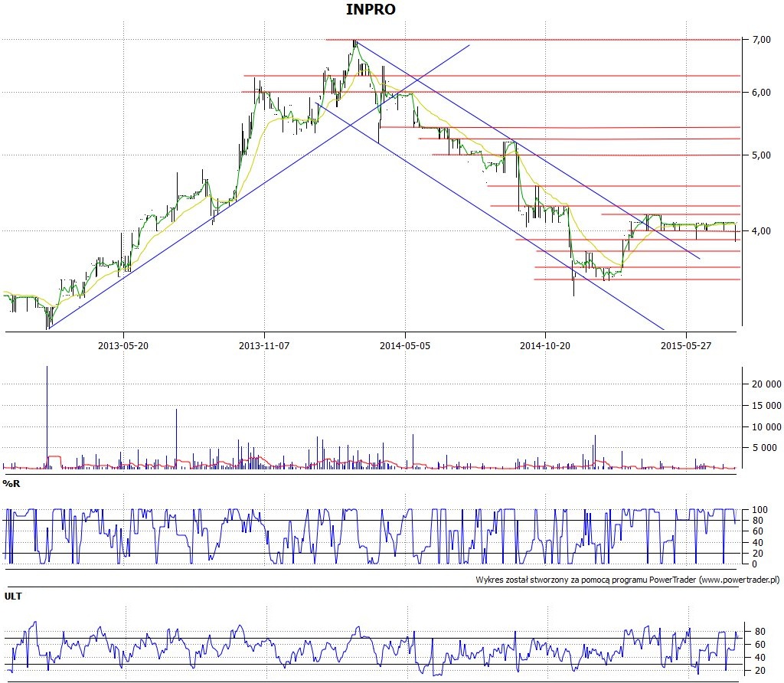This screenshot has height=683, width=784.
Task: Click the 4,00 price axis label
Action: (762, 231)
